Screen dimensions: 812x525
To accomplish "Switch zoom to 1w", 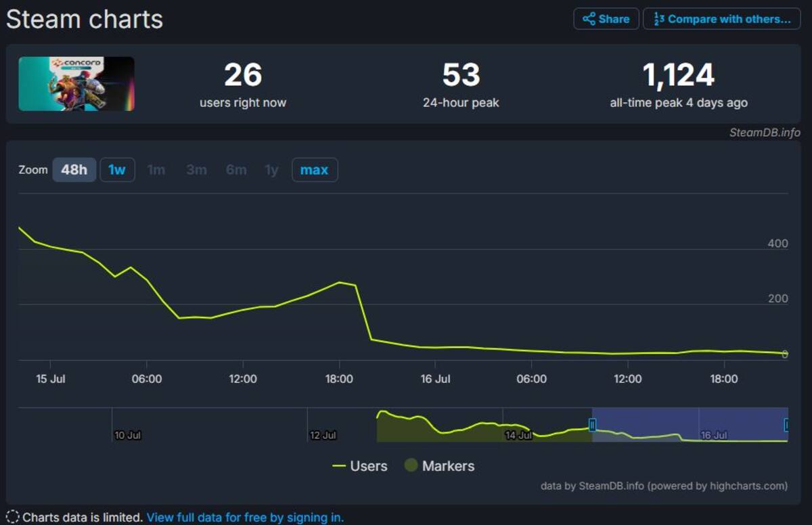I will pos(117,170).
